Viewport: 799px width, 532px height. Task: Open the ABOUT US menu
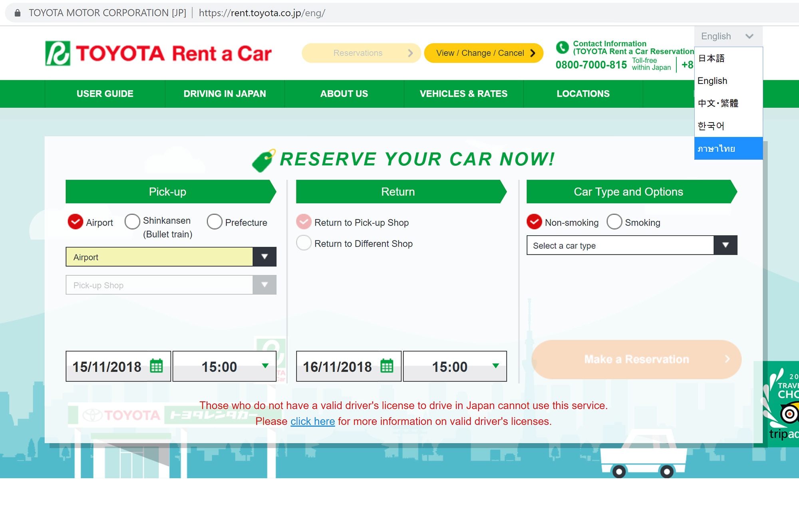click(344, 94)
